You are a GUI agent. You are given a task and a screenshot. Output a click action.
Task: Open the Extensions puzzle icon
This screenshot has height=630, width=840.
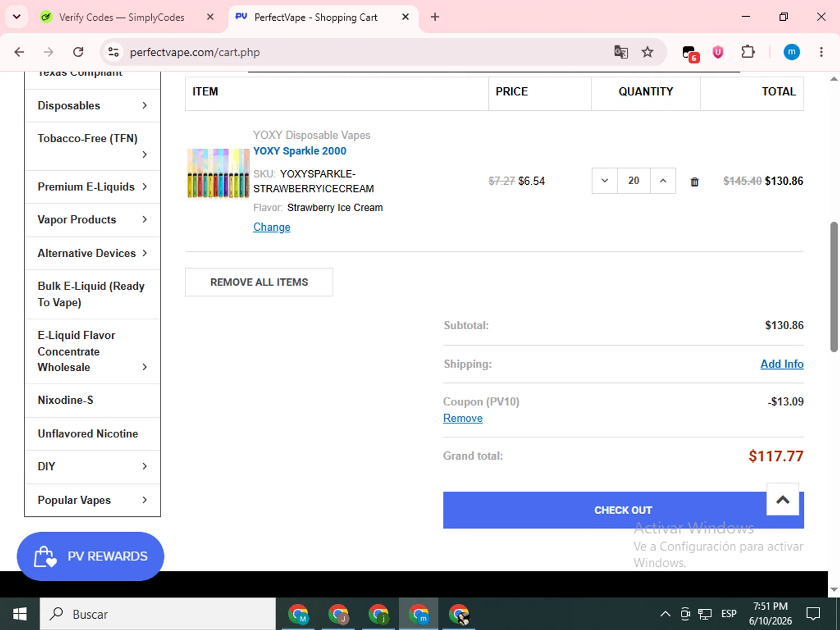point(748,52)
